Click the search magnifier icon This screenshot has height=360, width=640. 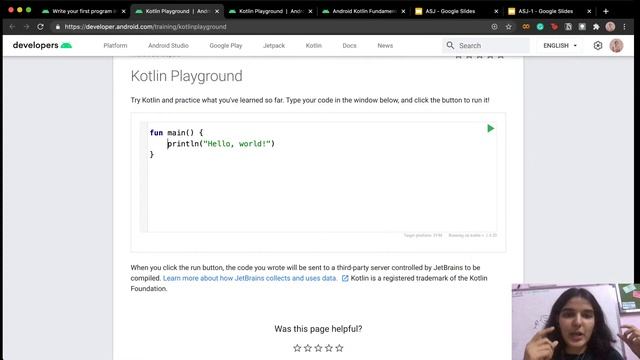[x=450, y=45]
